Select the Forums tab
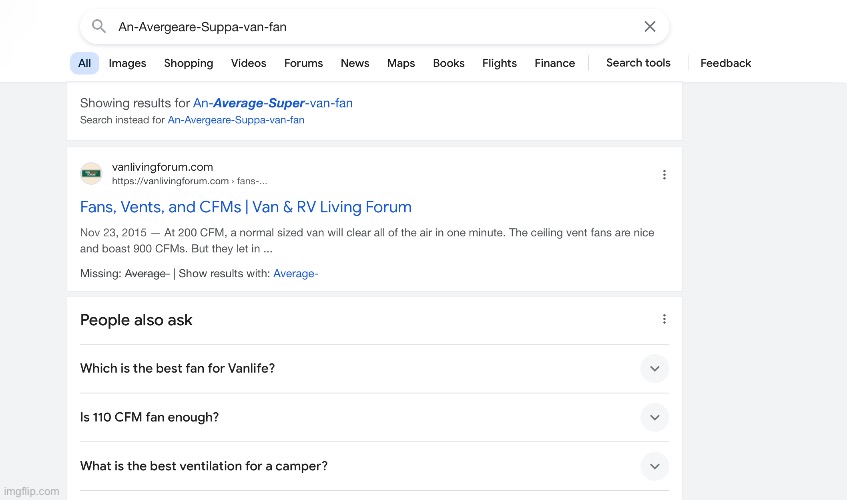The image size is (847, 500). (x=304, y=63)
